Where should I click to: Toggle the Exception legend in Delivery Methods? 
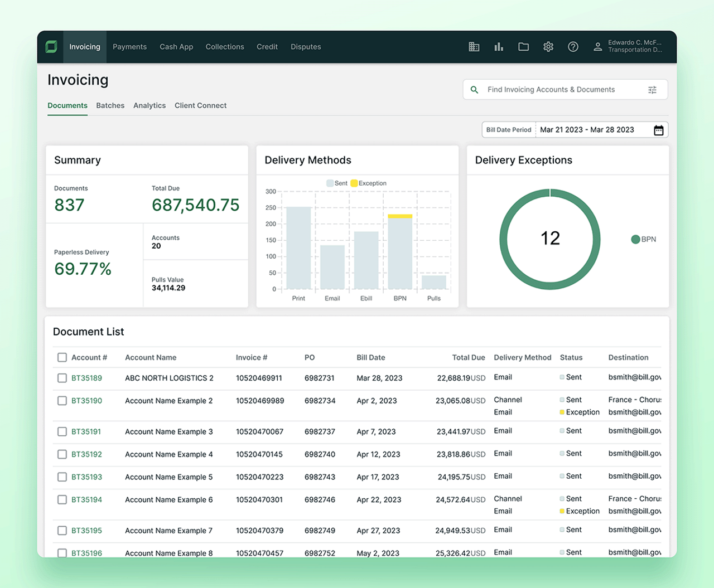(369, 183)
